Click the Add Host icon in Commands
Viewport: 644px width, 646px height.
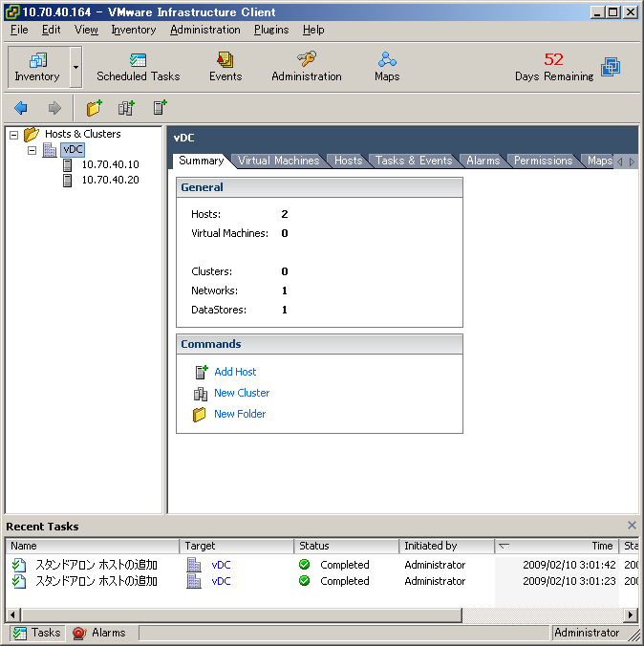click(201, 372)
